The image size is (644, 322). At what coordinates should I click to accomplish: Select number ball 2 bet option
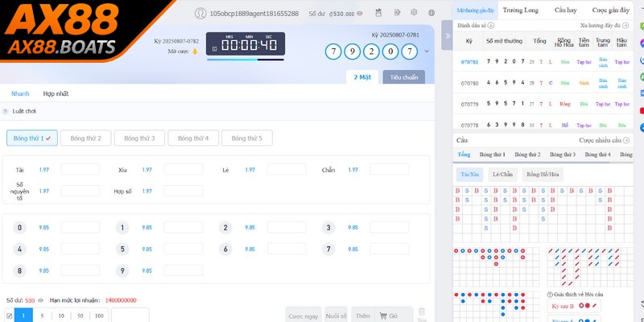tap(225, 228)
